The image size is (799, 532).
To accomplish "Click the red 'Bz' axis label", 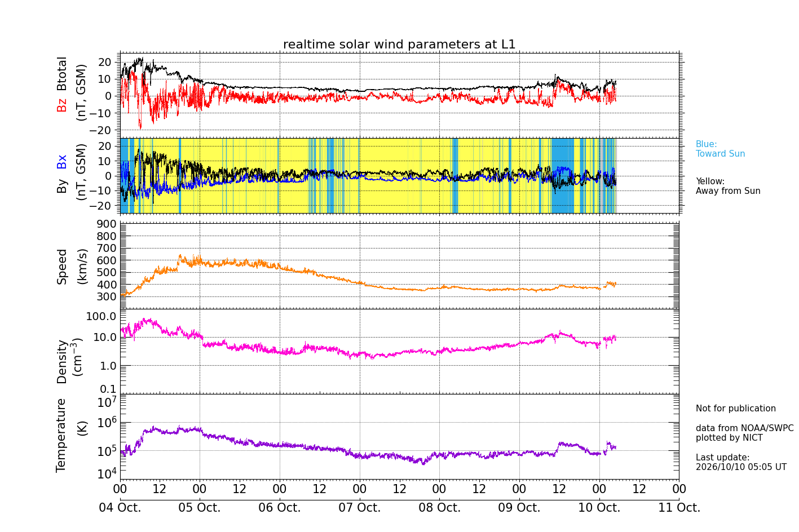I will (x=62, y=105).
